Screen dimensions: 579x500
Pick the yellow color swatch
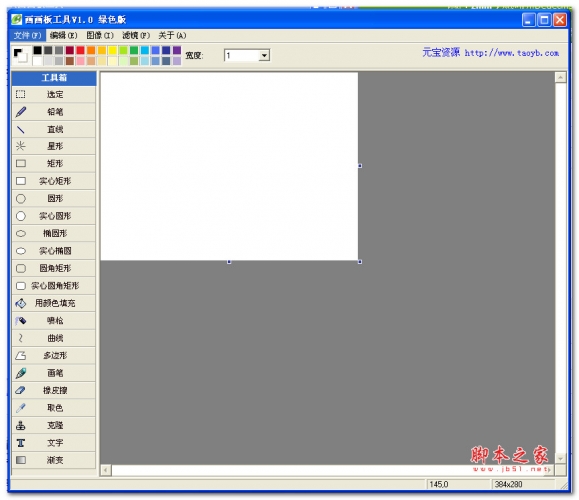[112, 50]
